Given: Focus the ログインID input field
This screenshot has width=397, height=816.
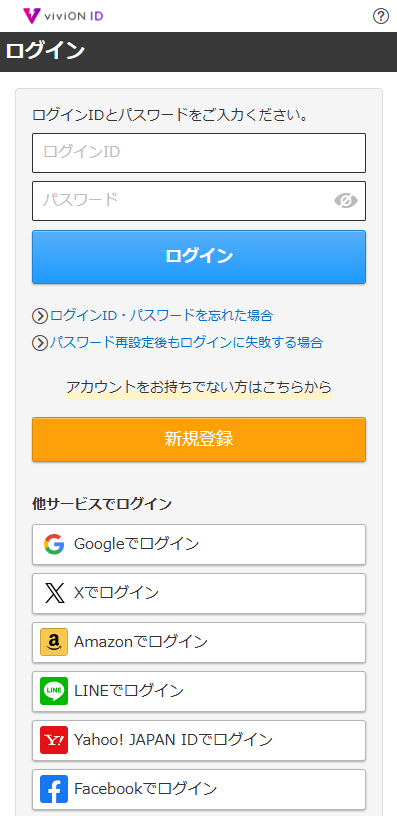Looking at the screenshot, I should pyautogui.click(x=199, y=152).
